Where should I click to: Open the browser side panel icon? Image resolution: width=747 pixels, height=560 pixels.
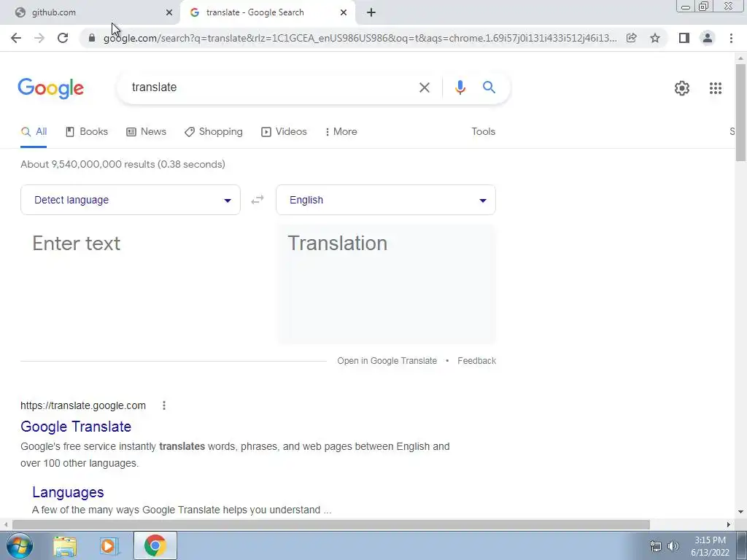coord(684,38)
